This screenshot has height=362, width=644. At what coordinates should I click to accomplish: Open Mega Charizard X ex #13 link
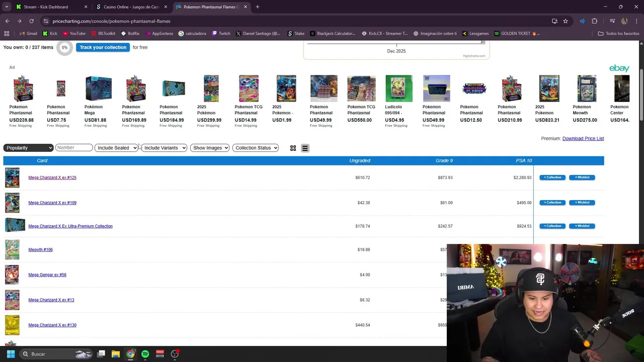pos(51,300)
